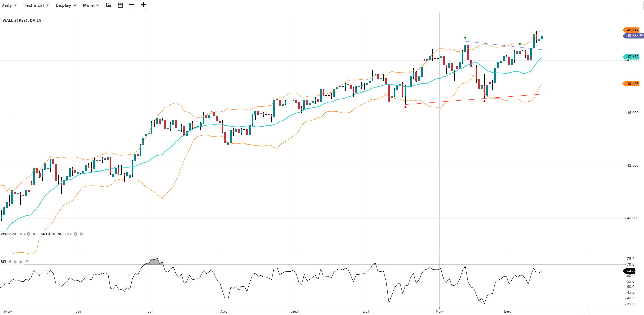
Task: Click the current price label 48,664.70
Action: (x=634, y=36)
